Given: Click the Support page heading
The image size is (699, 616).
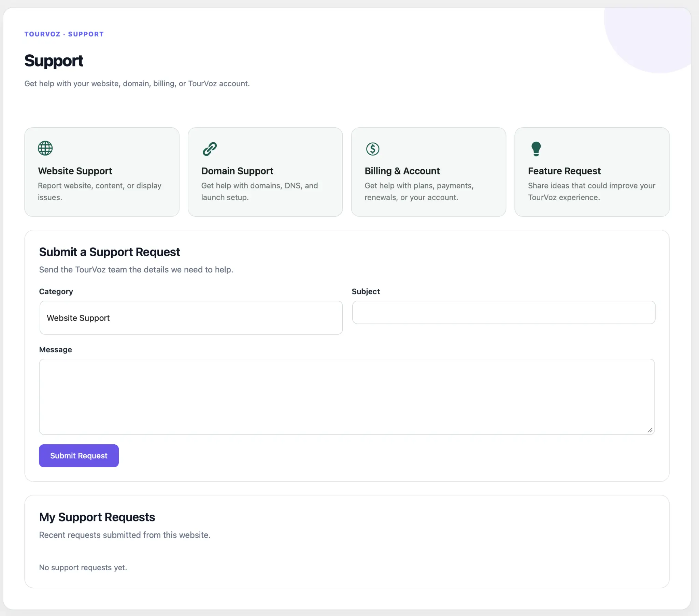Looking at the screenshot, I should coord(54,61).
